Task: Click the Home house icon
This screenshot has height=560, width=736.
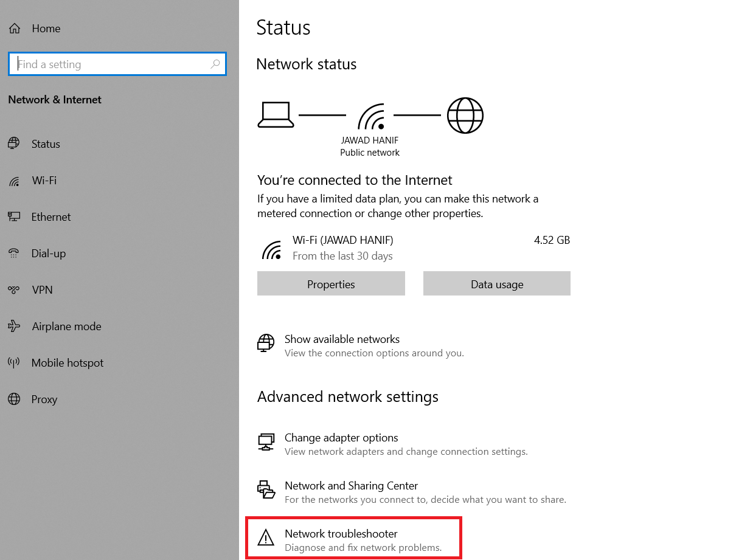Action: [x=15, y=29]
